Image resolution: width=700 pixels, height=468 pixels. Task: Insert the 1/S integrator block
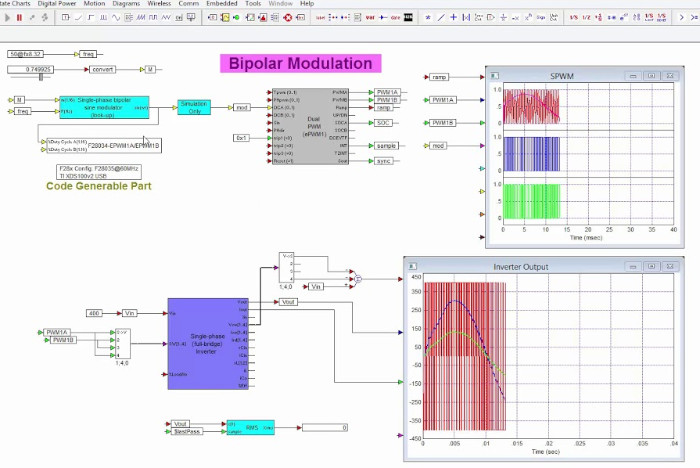[574, 17]
